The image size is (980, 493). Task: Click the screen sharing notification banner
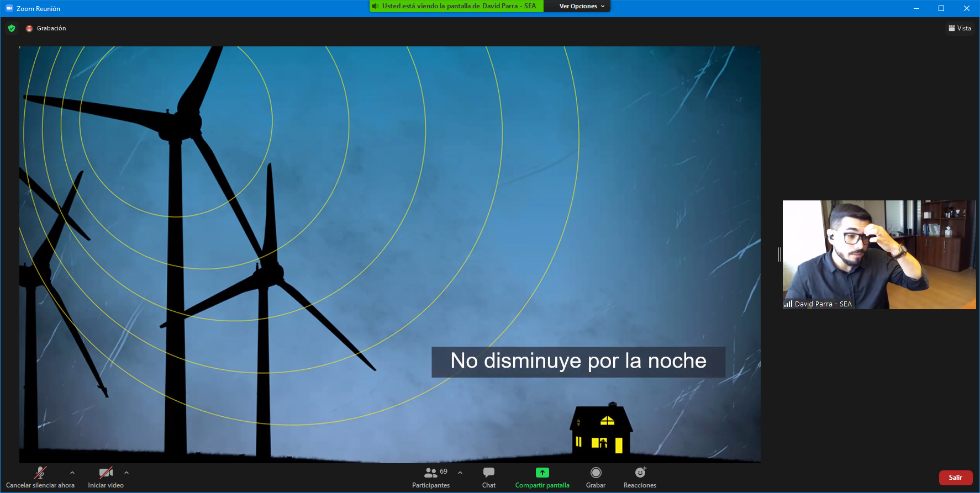[459, 6]
